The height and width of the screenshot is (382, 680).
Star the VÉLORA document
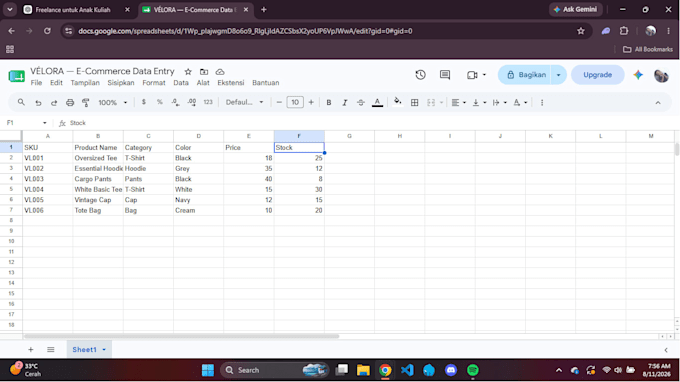(188, 72)
